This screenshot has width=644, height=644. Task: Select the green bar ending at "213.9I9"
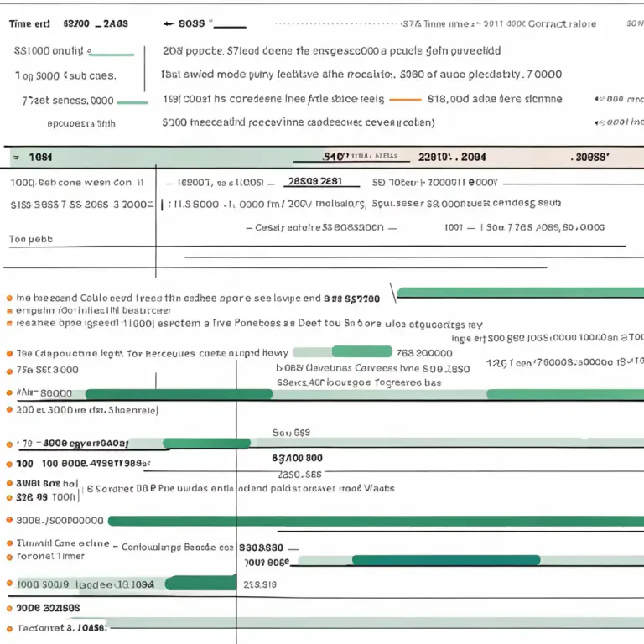(x=201, y=584)
